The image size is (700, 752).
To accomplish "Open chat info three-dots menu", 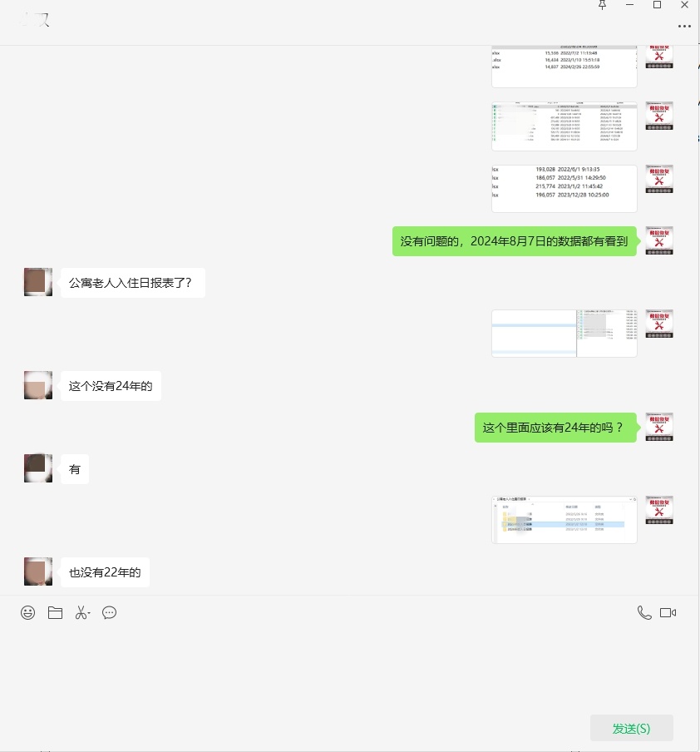I will (x=684, y=26).
